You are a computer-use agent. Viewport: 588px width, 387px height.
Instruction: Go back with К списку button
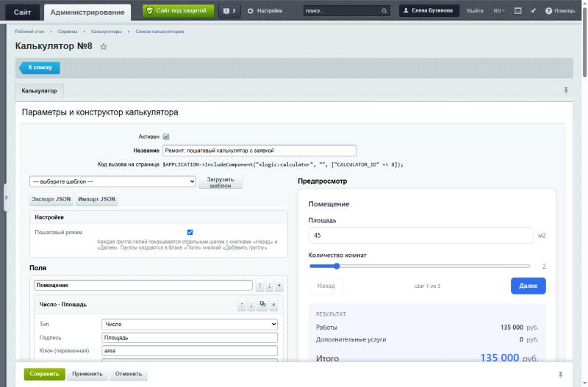click(40, 68)
